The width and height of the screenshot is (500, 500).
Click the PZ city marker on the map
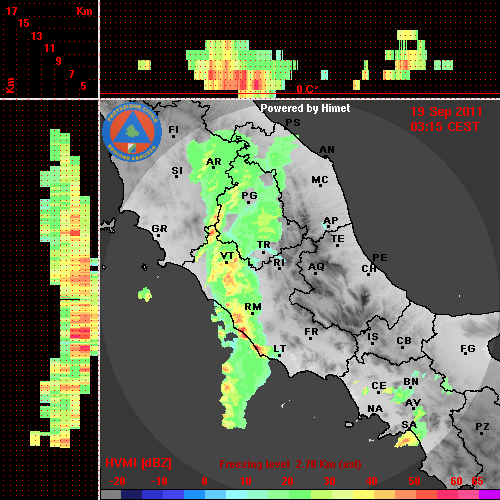[x=481, y=433]
